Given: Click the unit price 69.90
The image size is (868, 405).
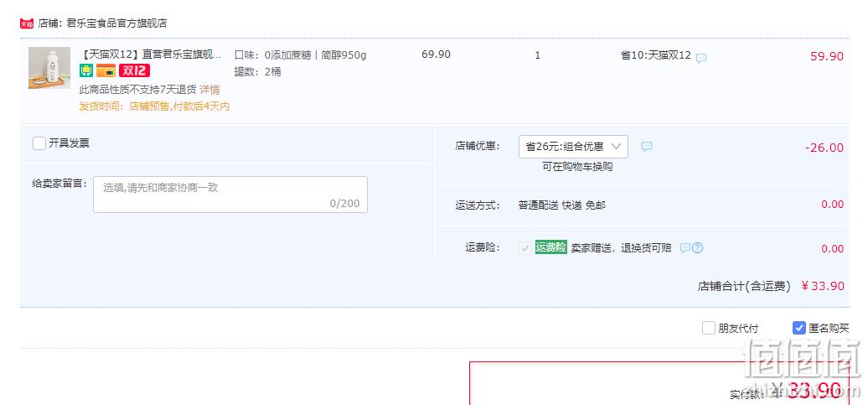Looking at the screenshot, I should 437,55.
